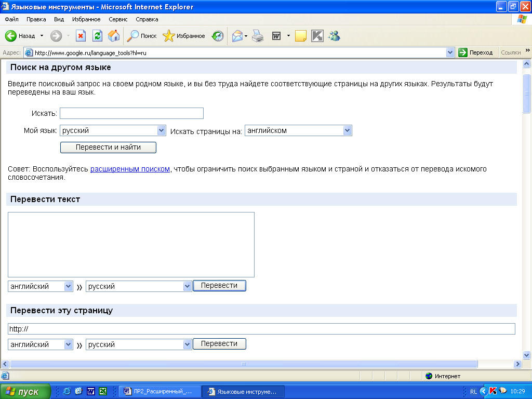The width and height of the screenshot is (532, 399).
Task: Click the yellow note toolbar icon
Action: click(x=301, y=36)
